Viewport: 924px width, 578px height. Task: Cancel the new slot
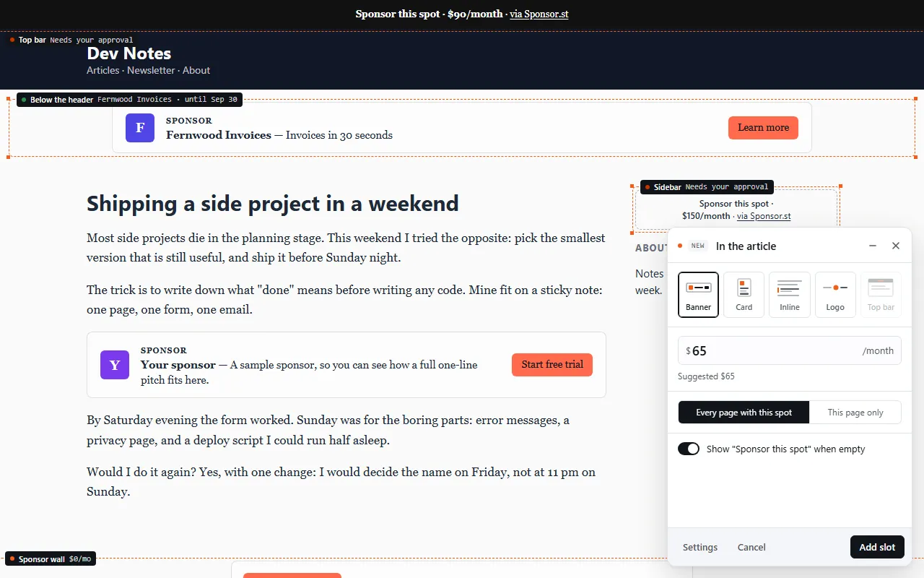(751, 547)
